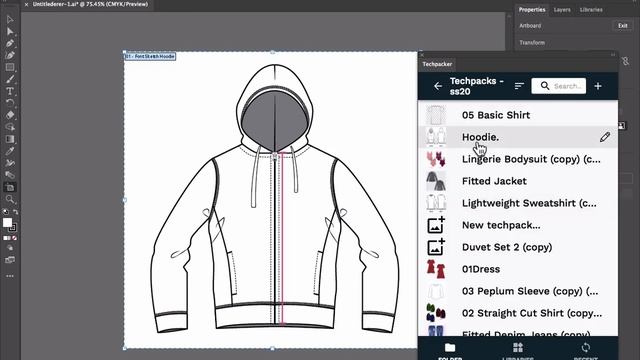Click the Techpacker search field
The image size is (640, 360).
point(558,86)
